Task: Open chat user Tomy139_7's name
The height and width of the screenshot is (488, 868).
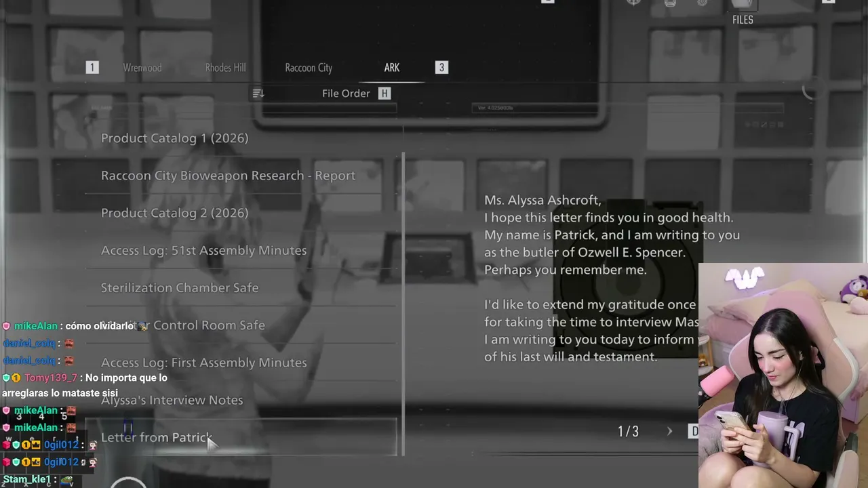Action: pyautogui.click(x=51, y=378)
